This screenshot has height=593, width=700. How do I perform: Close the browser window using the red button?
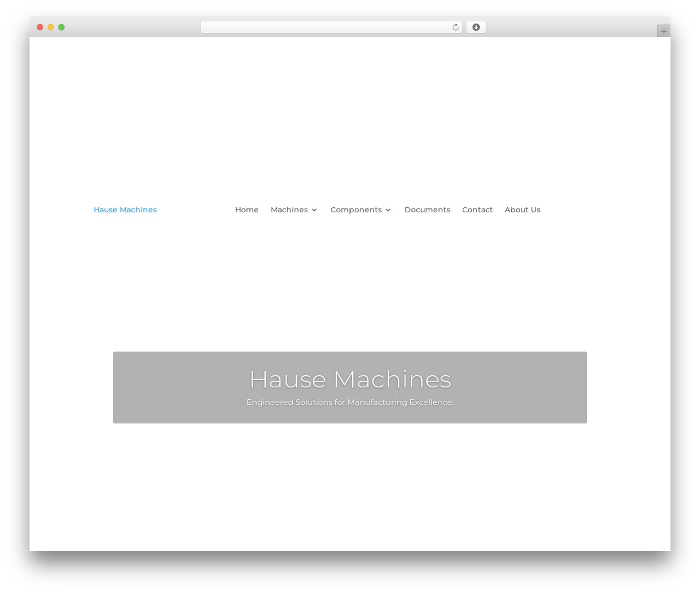[x=40, y=27]
